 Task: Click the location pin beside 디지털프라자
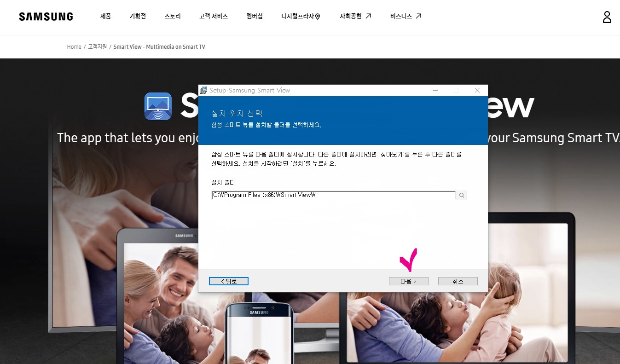coord(318,17)
